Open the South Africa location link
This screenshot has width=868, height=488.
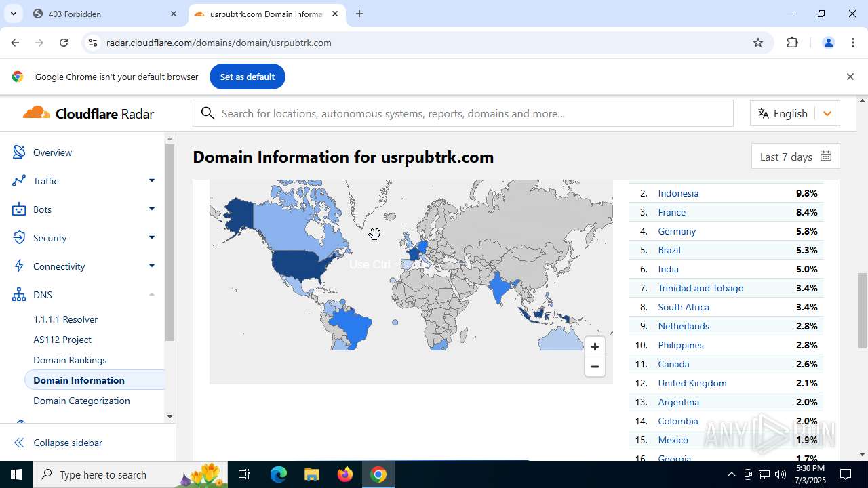point(684,307)
